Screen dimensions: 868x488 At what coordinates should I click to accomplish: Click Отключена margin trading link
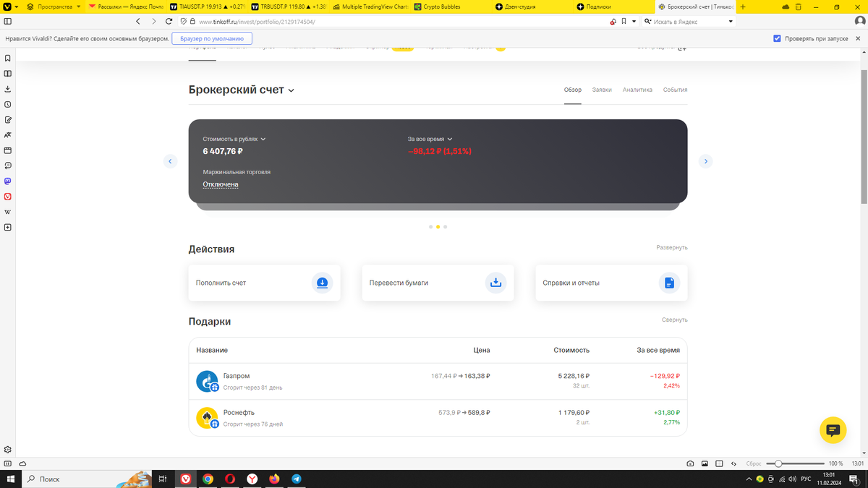point(221,184)
